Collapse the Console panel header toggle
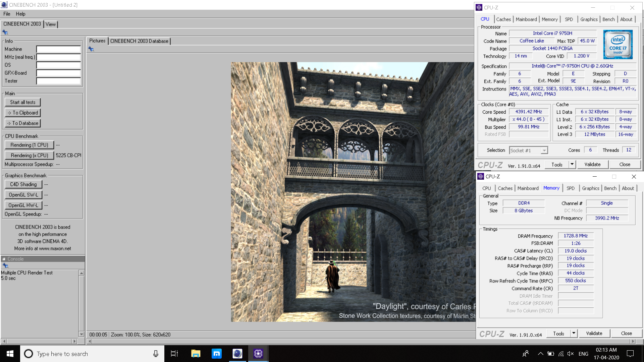644x362 pixels. click(4, 259)
